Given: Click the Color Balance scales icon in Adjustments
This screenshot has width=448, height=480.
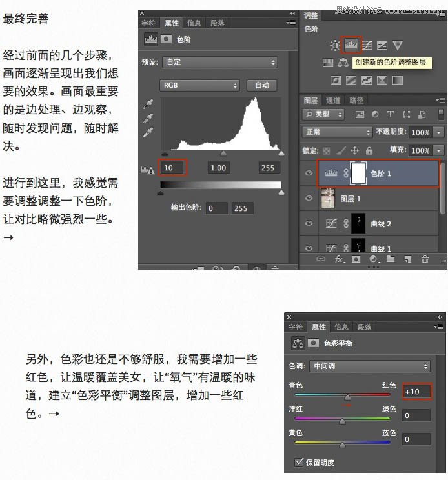Looking at the screenshot, I should click(343, 63).
